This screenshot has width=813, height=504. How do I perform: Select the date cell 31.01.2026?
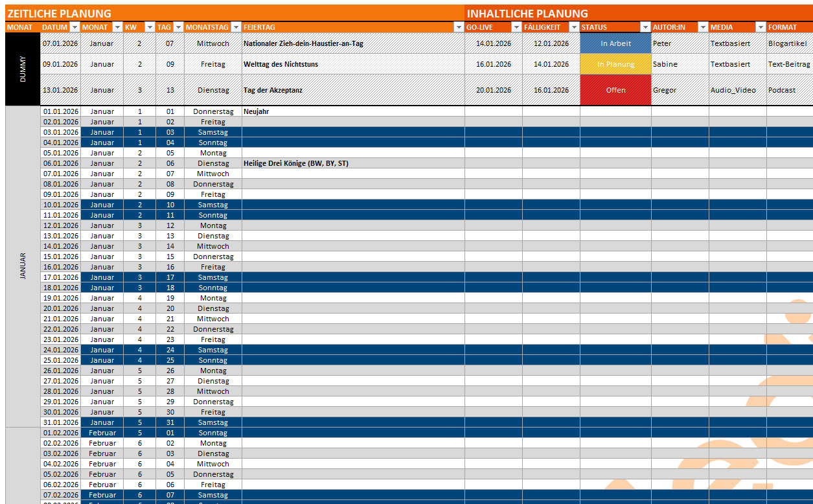(60, 422)
